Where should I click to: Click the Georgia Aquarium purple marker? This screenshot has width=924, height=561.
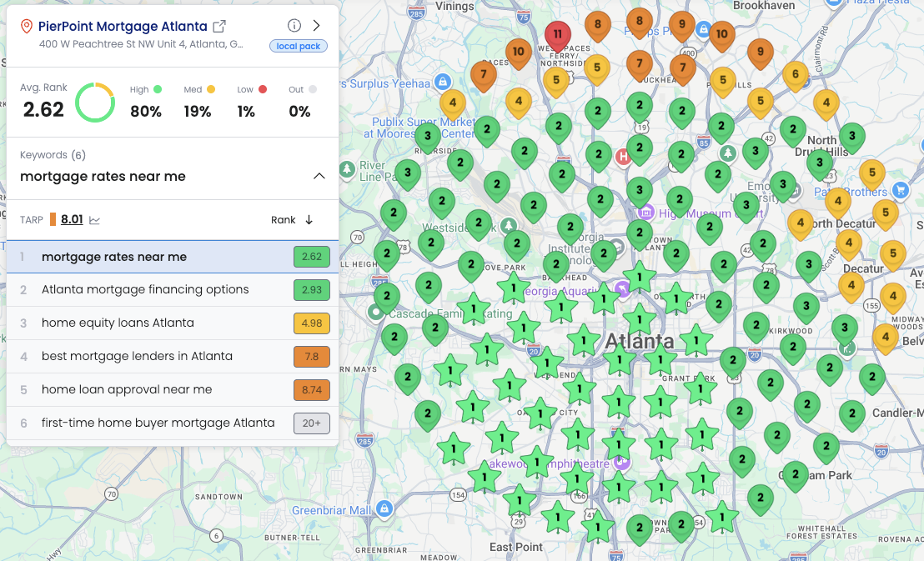pos(621,288)
